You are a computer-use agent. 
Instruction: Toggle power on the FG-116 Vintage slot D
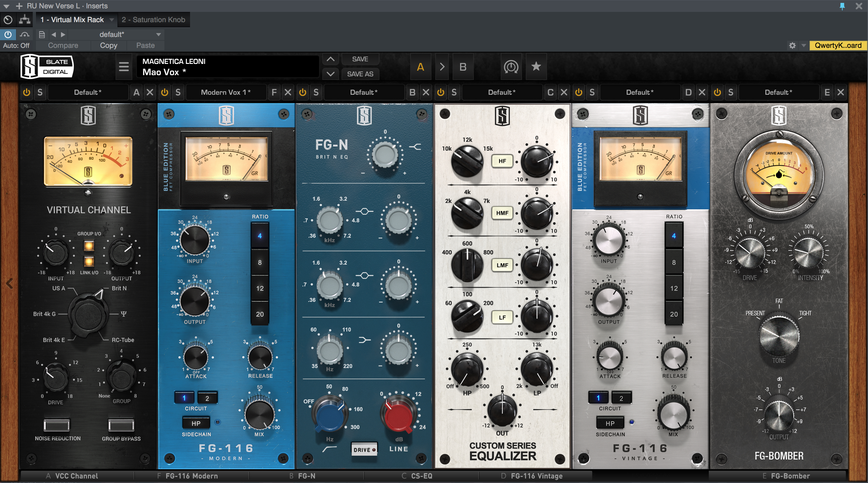pos(578,92)
